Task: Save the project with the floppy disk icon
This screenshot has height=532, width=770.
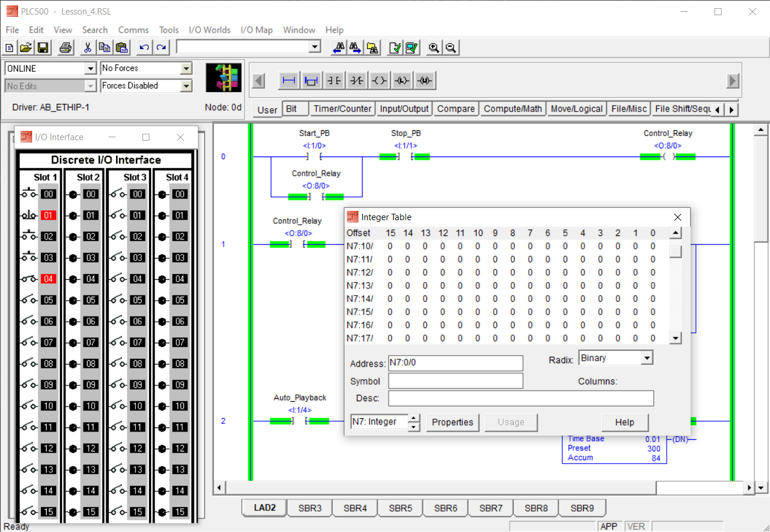Action: pos(43,48)
